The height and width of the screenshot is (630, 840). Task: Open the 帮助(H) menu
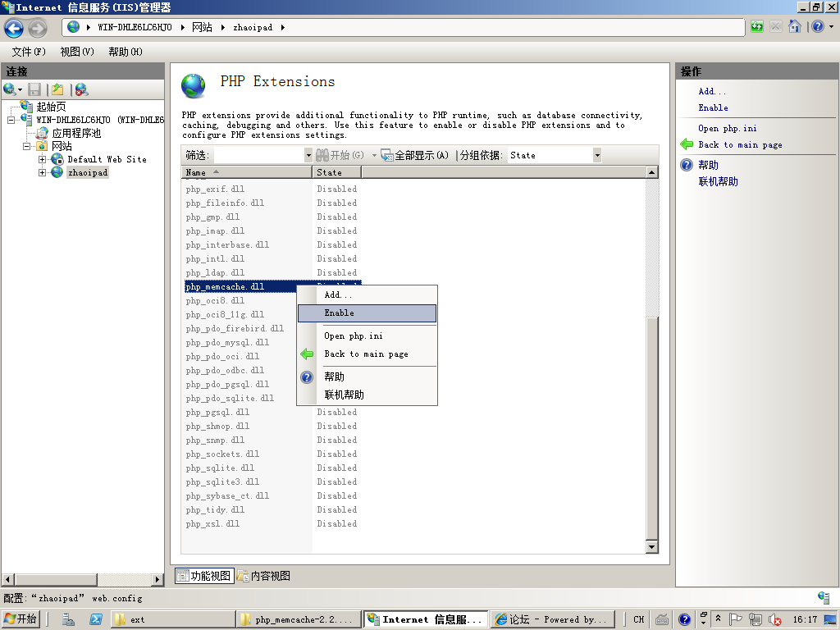pos(126,52)
